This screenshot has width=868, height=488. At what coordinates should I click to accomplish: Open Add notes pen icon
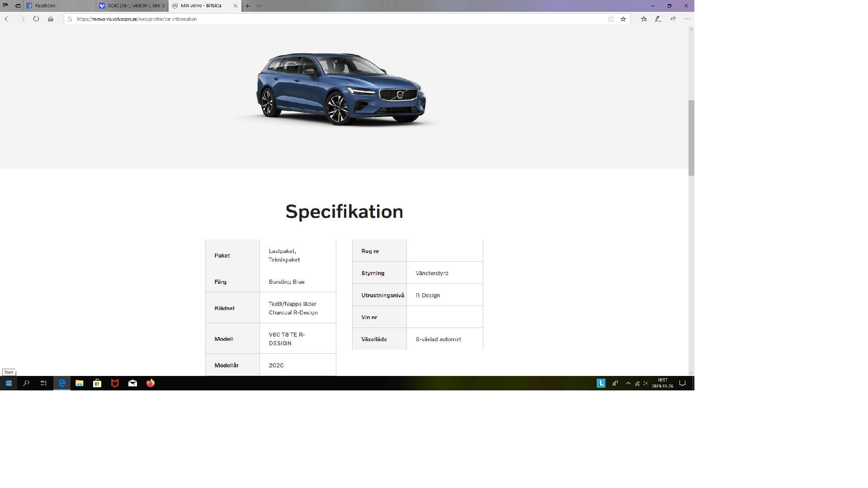click(x=658, y=19)
